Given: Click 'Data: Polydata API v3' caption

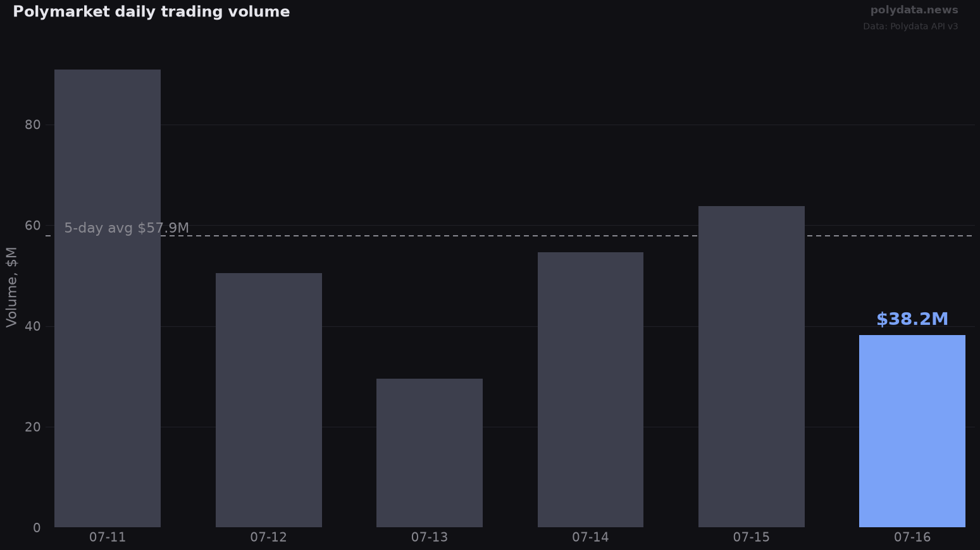Looking at the screenshot, I should pos(910,27).
